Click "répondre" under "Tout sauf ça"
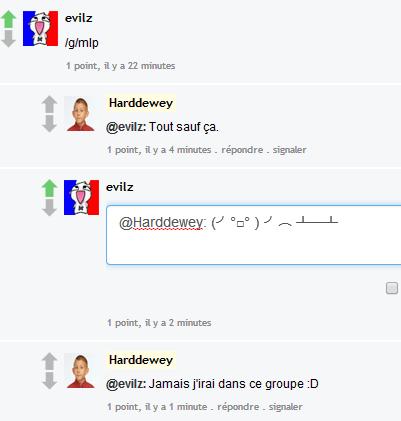Image resolution: width=401 pixels, height=421 pixels. pos(242,150)
